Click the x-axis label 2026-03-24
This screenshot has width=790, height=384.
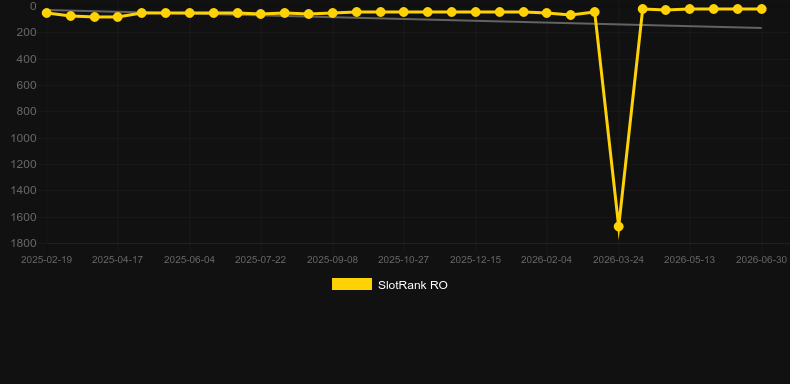tap(619, 260)
